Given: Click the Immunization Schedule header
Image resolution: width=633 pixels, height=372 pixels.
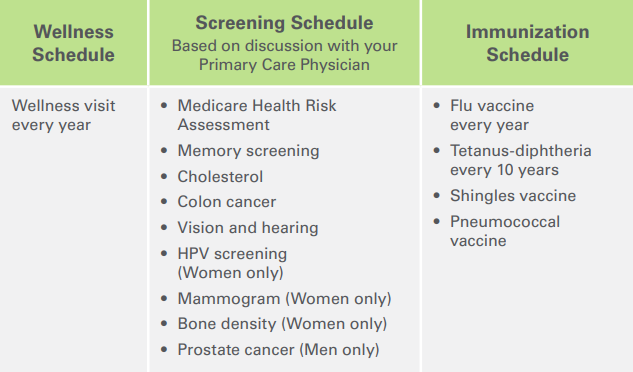Looking at the screenshot, I should pyautogui.click(x=527, y=43).
